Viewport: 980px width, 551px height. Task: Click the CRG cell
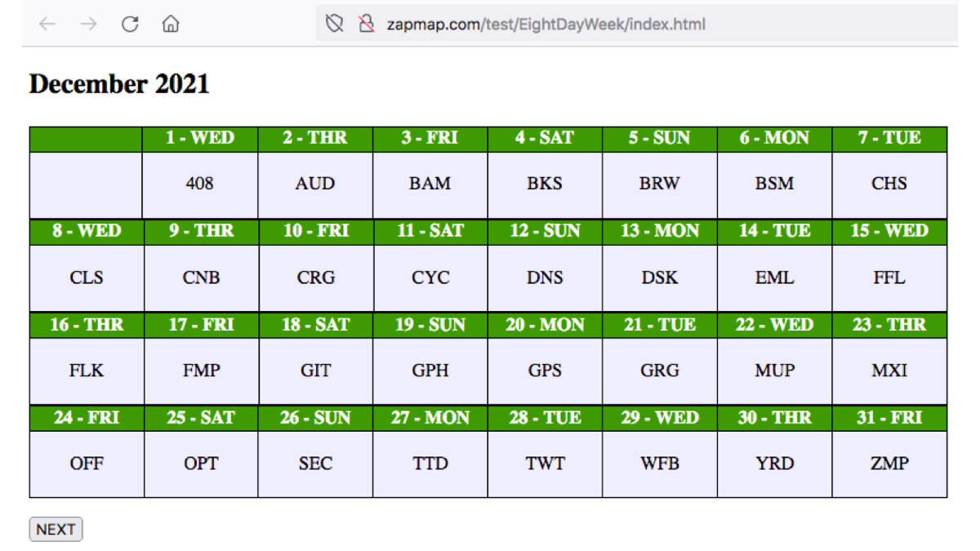pos(315,278)
